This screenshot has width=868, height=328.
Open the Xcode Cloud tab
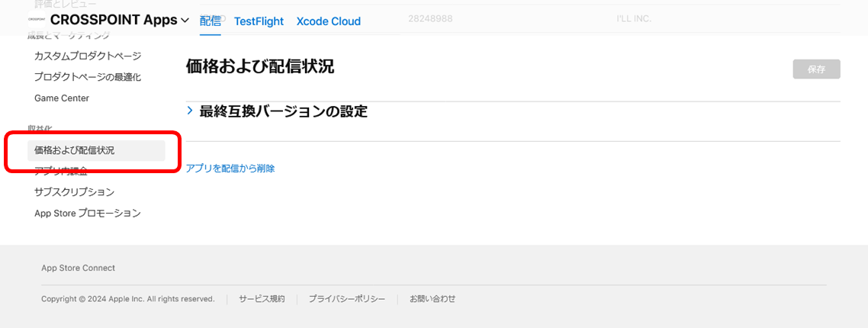[328, 21]
